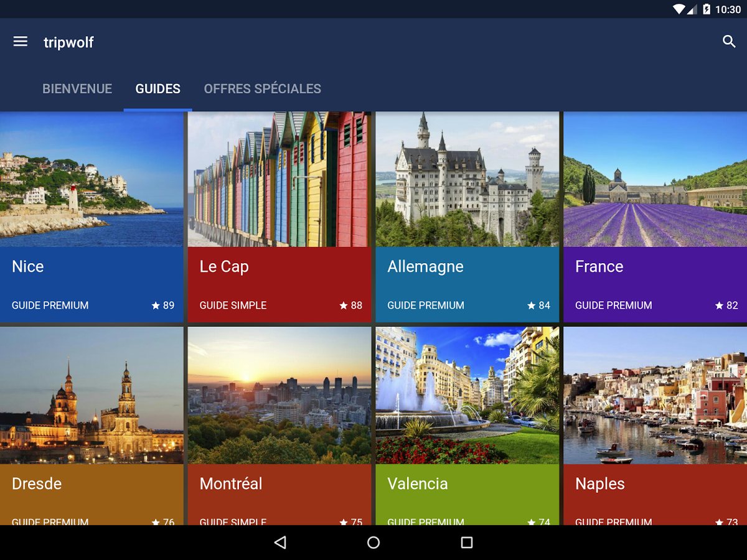Tap the Dresde guide title
The width and height of the screenshot is (747, 560).
tap(37, 483)
